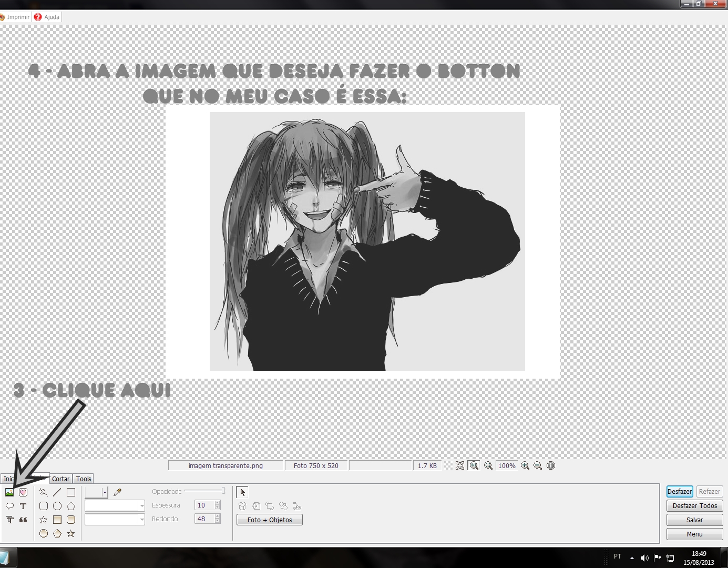Click the 100% zoom level field
Viewport: 728px width, 568px height.
(x=507, y=465)
